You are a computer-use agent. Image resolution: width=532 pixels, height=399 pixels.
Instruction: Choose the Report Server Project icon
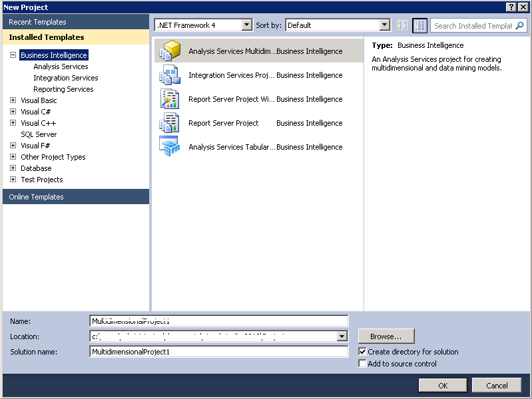point(169,123)
